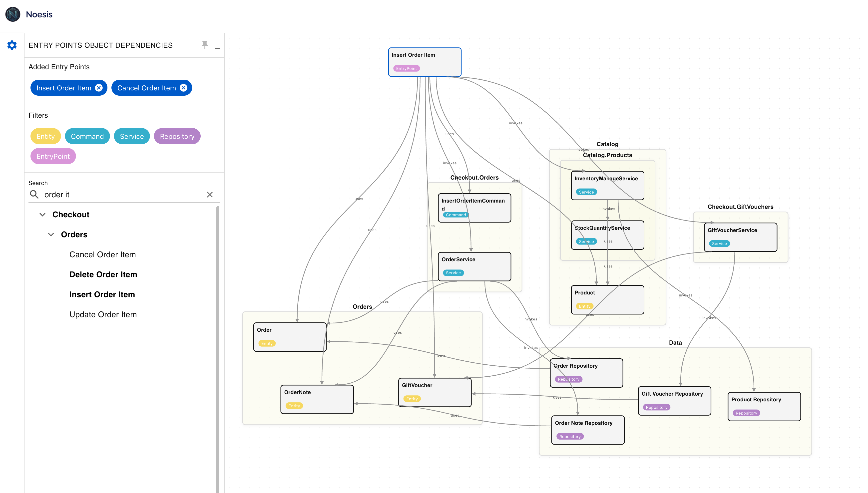The width and height of the screenshot is (868, 493).
Task: Click the entry points list scrollbar
Action: point(218,339)
